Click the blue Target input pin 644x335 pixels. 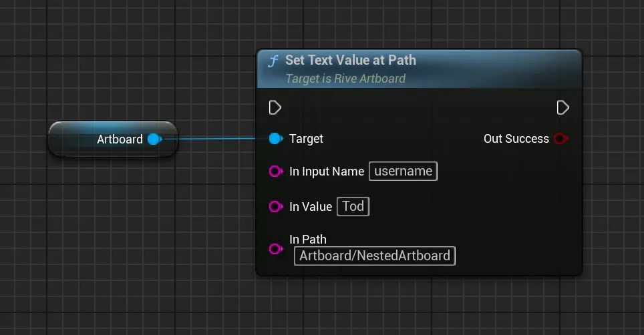276,139
